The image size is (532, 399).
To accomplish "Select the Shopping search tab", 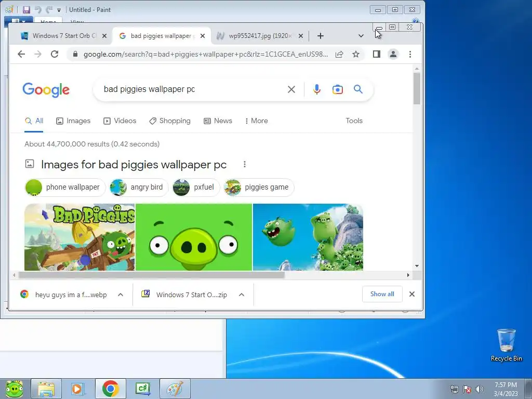I will (170, 121).
